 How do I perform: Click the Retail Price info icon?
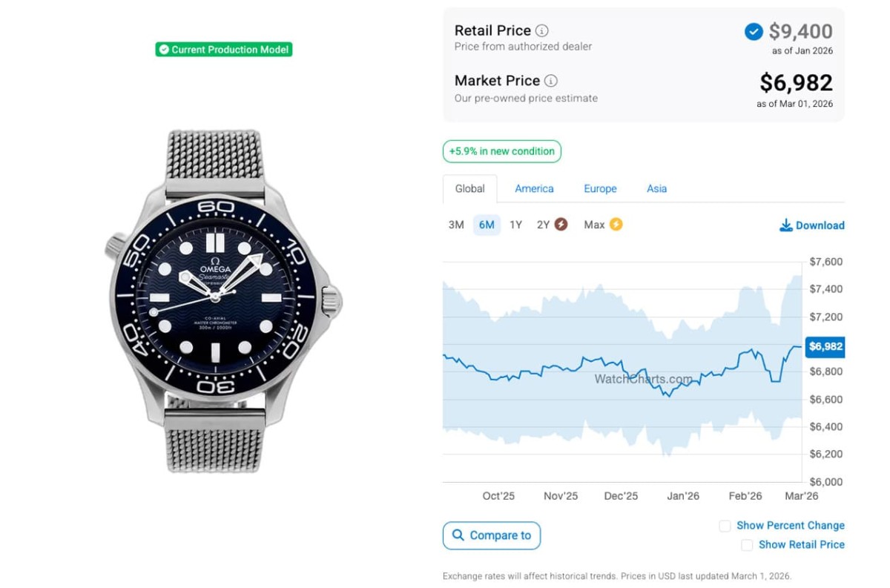point(542,31)
